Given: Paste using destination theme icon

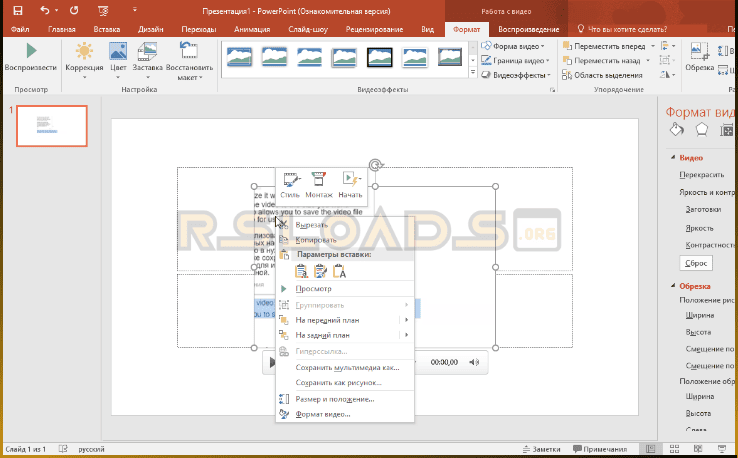Looking at the screenshot, I should pos(301,271).
